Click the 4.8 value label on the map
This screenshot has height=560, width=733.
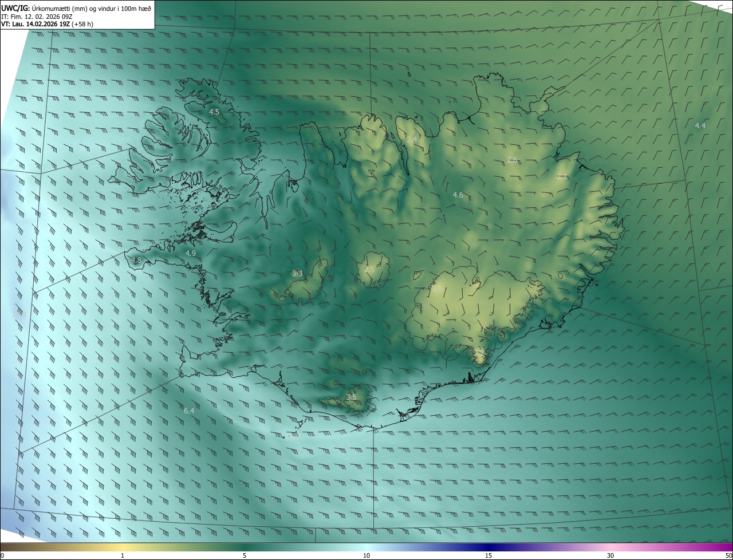tap(136, 261)
